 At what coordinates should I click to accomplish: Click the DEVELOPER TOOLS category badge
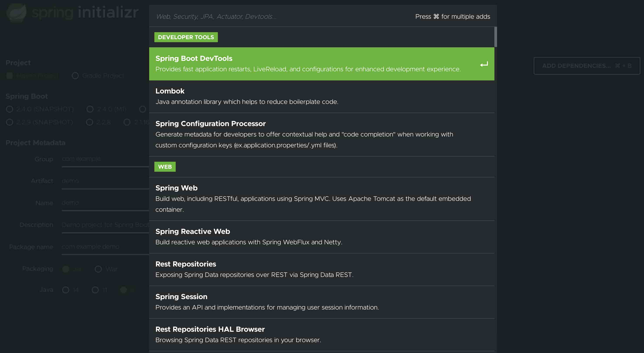pos(186,37)
